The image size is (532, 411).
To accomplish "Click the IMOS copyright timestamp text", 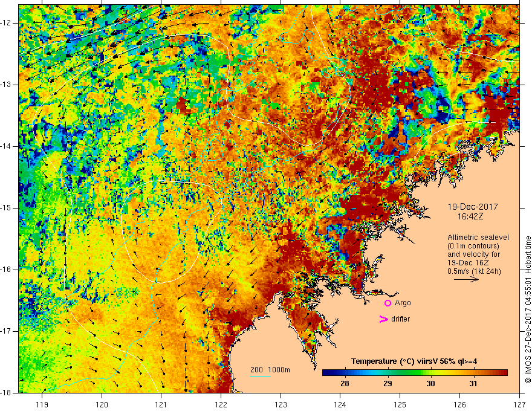I will pyautogui.click(x=528, y=309).
